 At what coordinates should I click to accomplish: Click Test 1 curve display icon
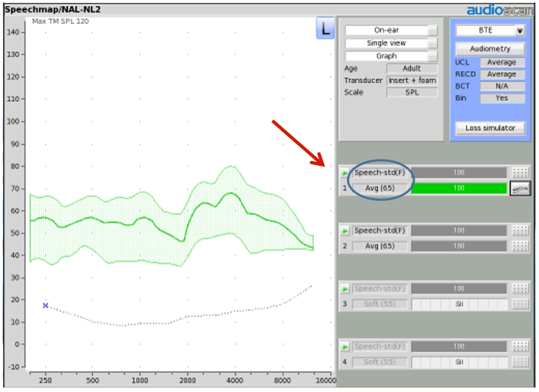(520, 188)
